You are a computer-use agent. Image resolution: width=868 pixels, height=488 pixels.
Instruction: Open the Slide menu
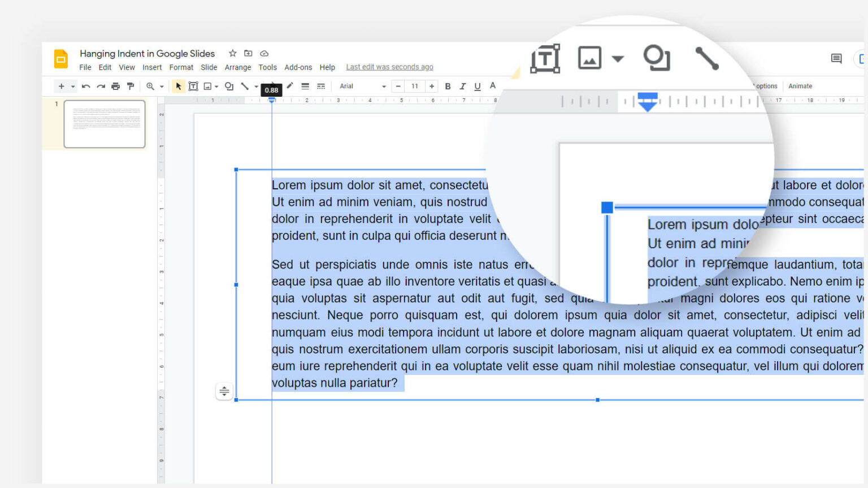(209, 67)
